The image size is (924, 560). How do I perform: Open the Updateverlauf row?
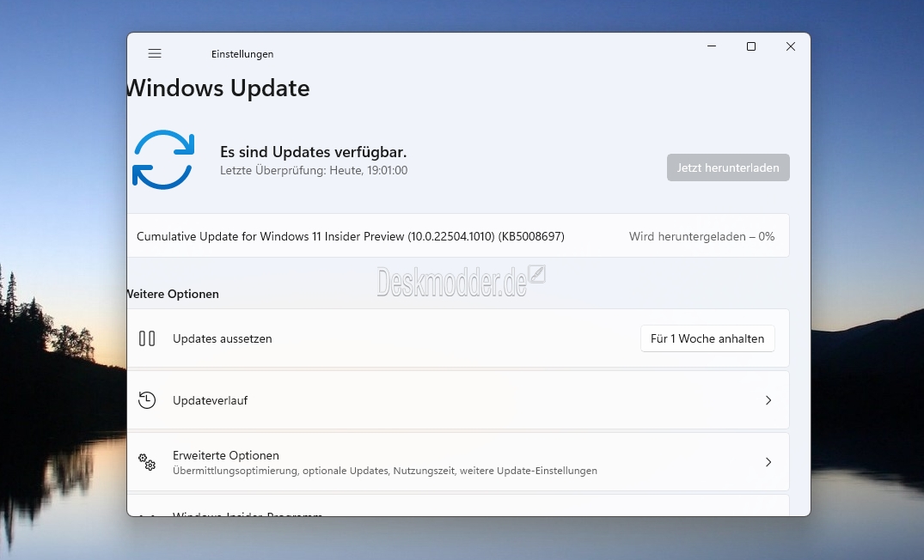(458, 400)
